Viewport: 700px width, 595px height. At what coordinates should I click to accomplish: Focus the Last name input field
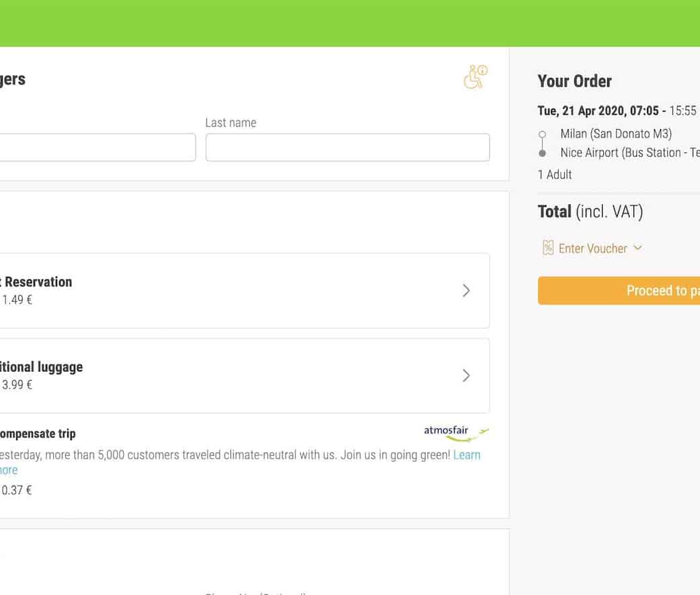(x=347, y=148)
